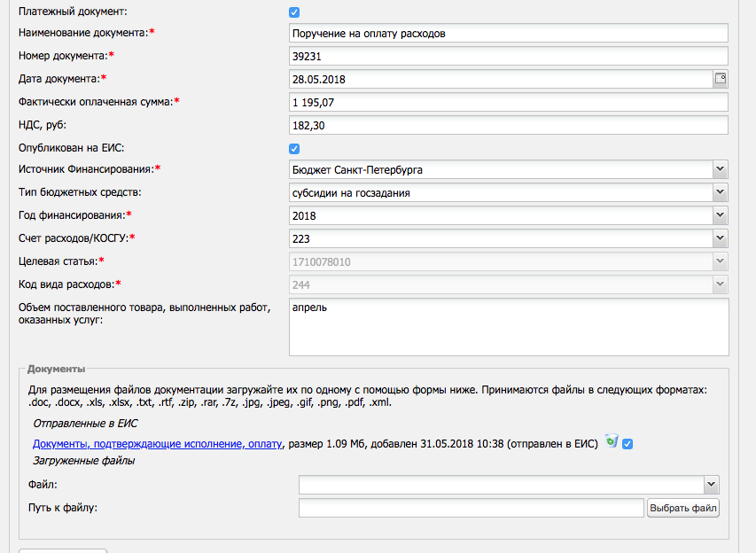Image resolution: width=756 pixels, height=553 pixels.
Task: Focus the Наименование документа input field
Action: click(x=509, y=34)
